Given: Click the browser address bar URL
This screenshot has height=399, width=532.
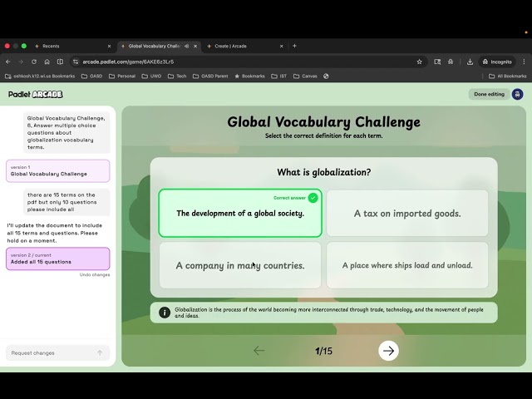Looking at the screenshot, I should [128, 62].
